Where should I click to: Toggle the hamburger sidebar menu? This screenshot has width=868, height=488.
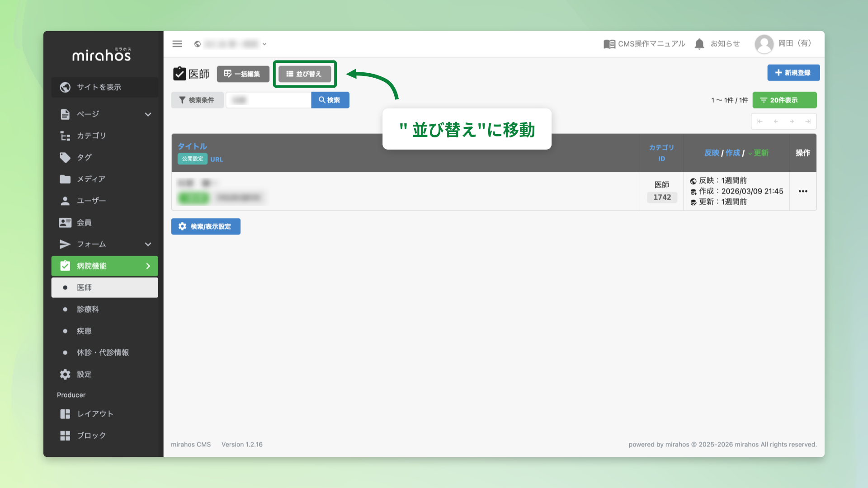tap(177, 44)
